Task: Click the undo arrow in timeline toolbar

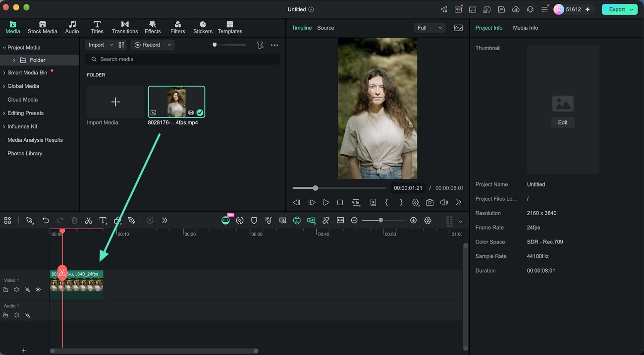Action: (46, 221)
